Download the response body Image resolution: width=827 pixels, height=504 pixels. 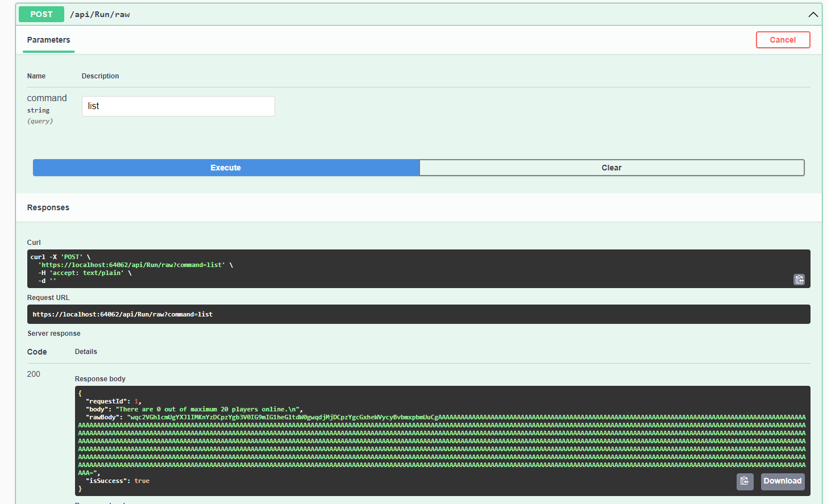point(783,481)
